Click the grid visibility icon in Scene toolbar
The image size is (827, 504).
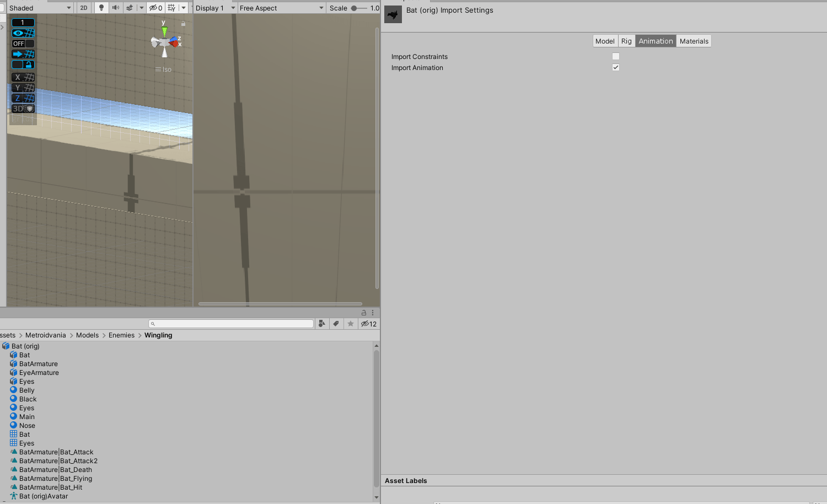click(x=171, y=7)
